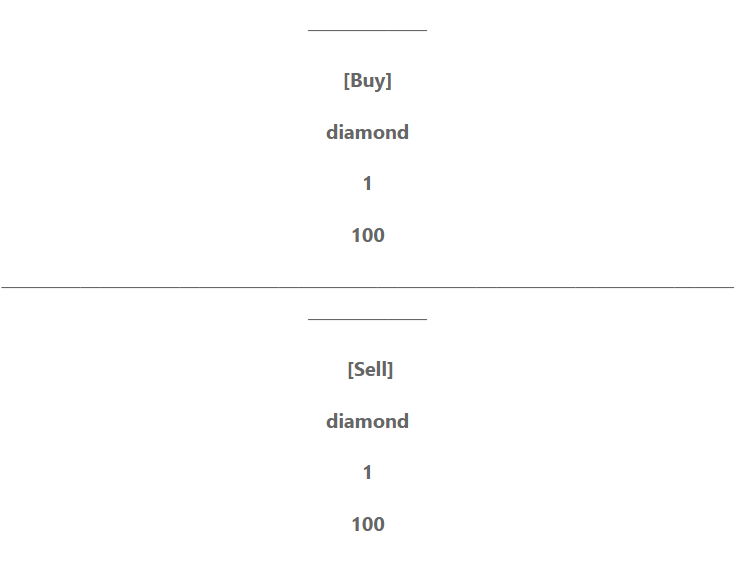735x576 pixels.
Task: Click the quantity 1 under Sell diamond
Action: 368,472
